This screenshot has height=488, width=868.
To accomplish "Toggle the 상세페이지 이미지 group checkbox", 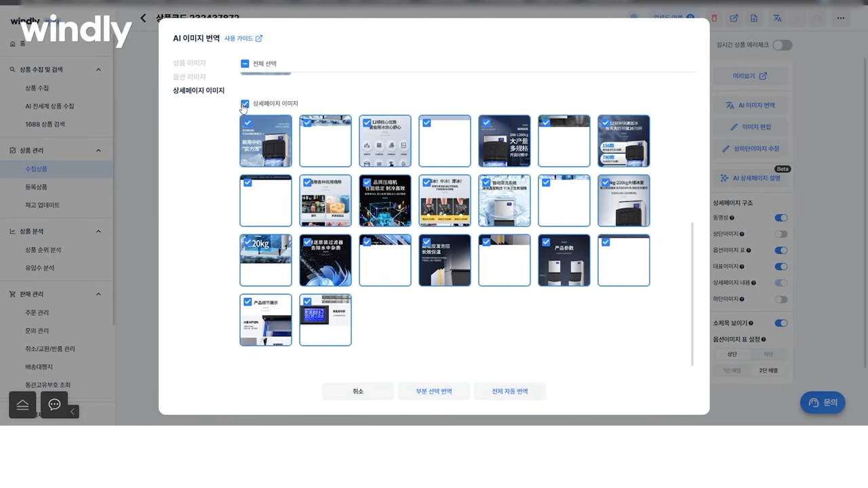I will [245, 104].
